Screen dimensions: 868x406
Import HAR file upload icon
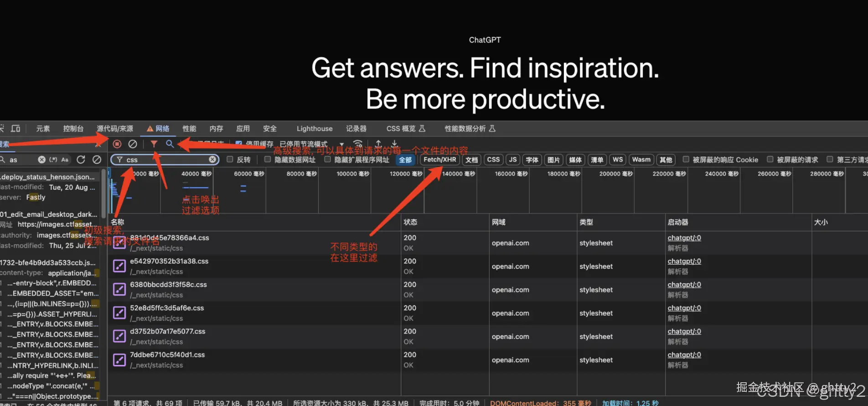click(378, 144)
